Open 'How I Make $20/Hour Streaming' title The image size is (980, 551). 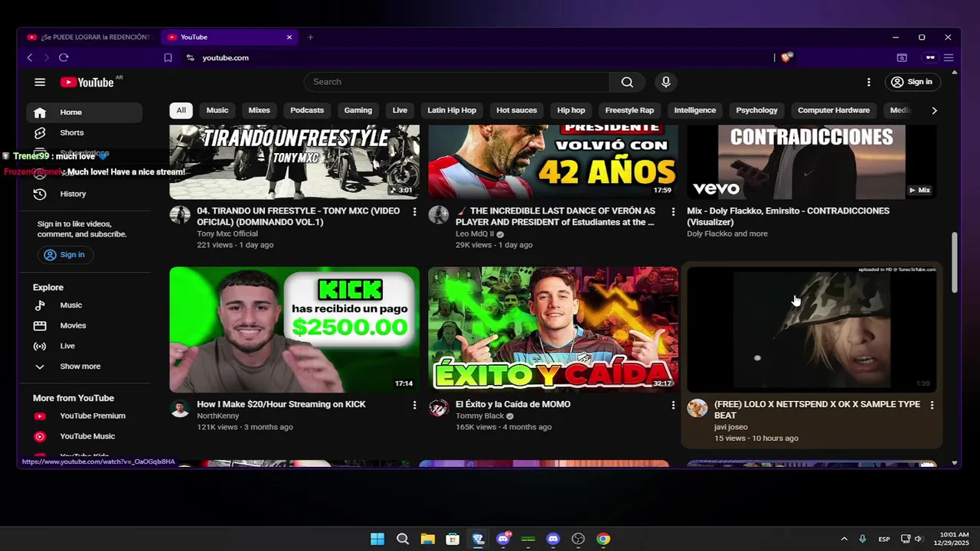(x=281, y=404)
